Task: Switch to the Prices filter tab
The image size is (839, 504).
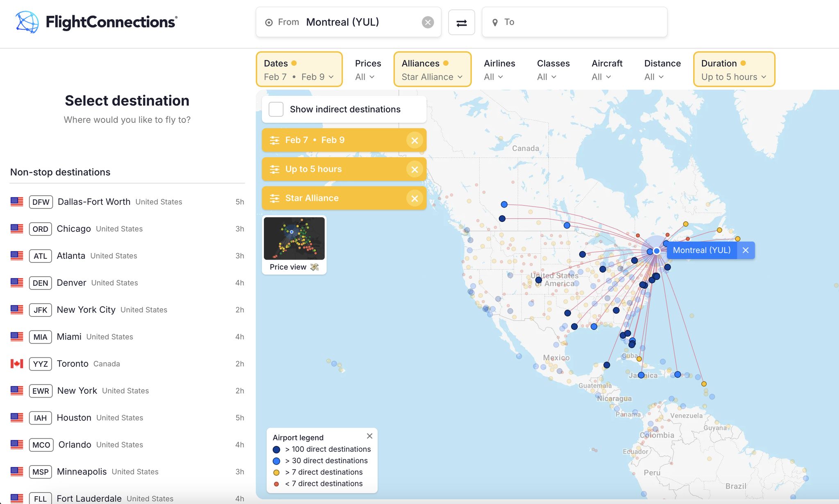Action: [367, 70]
